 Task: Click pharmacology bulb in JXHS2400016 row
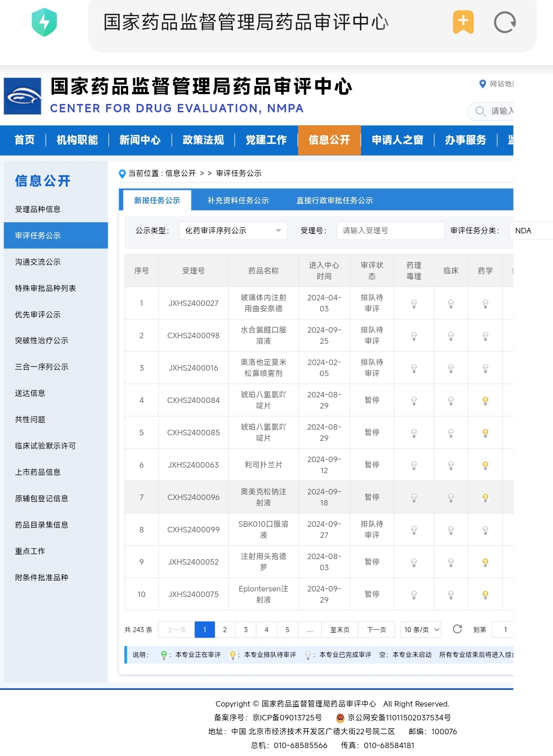tap(414, 368)
